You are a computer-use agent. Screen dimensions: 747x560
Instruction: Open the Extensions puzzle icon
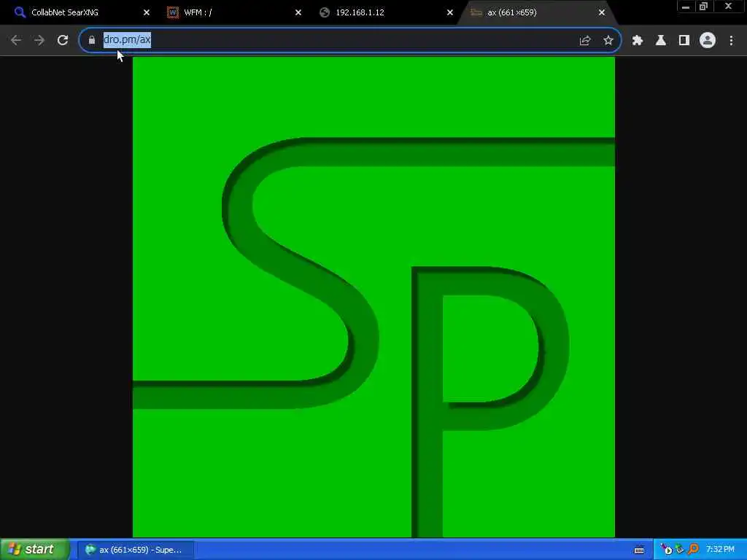(x=638, y=41)
